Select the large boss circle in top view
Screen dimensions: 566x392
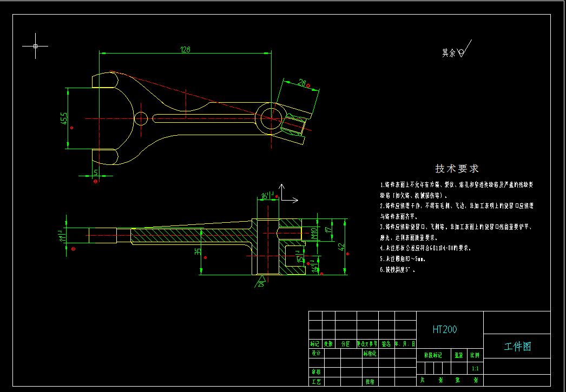[270, 118]
